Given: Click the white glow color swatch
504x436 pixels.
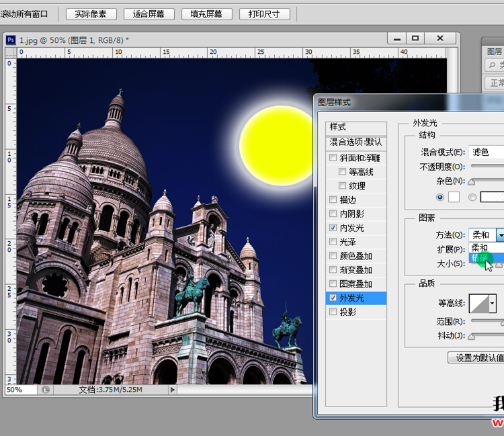Looking at the screenshot, I should 454,197.
